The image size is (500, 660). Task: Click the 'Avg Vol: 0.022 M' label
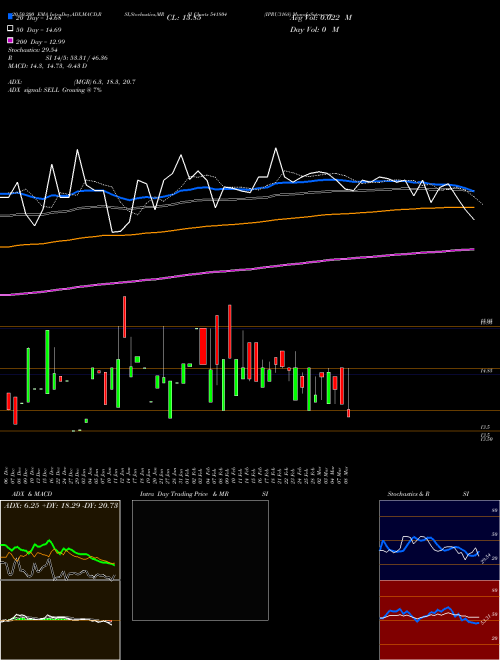pos(321,18)
